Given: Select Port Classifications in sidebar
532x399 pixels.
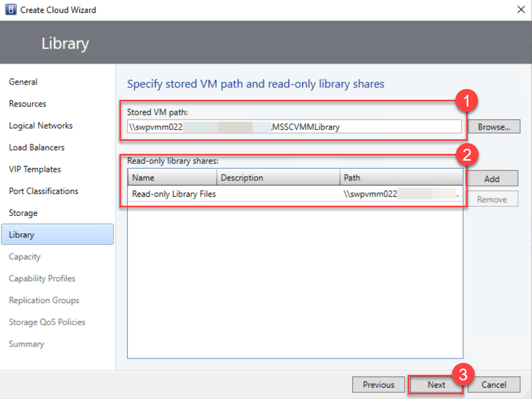Looking at the screenshot, I should click(x=43, y=191).
